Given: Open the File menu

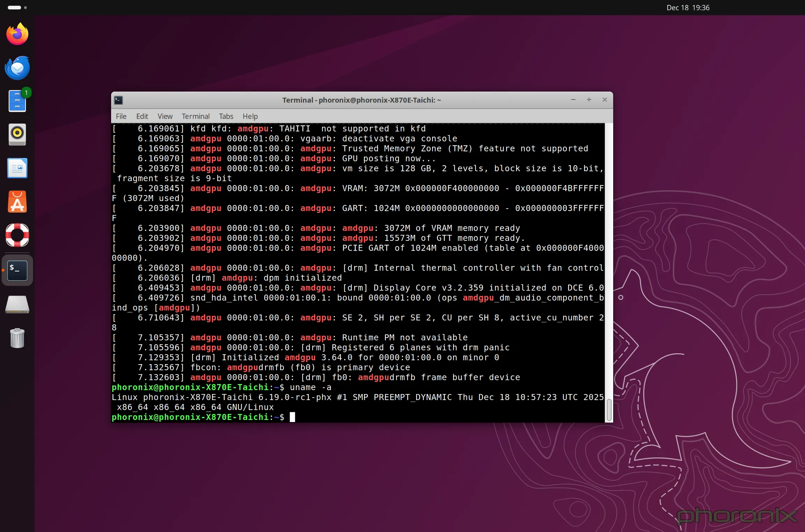Looking at the screenshot, I should coord(121,116).
